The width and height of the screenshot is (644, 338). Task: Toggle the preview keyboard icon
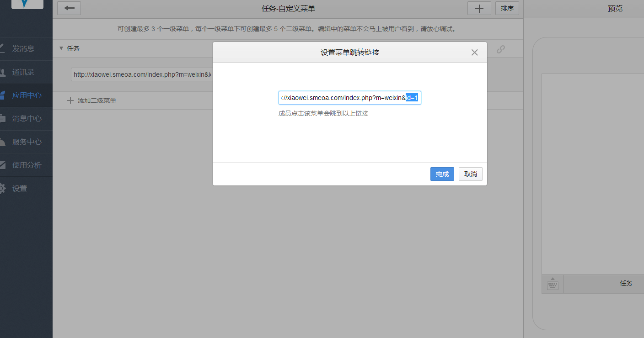click(553, 284)
